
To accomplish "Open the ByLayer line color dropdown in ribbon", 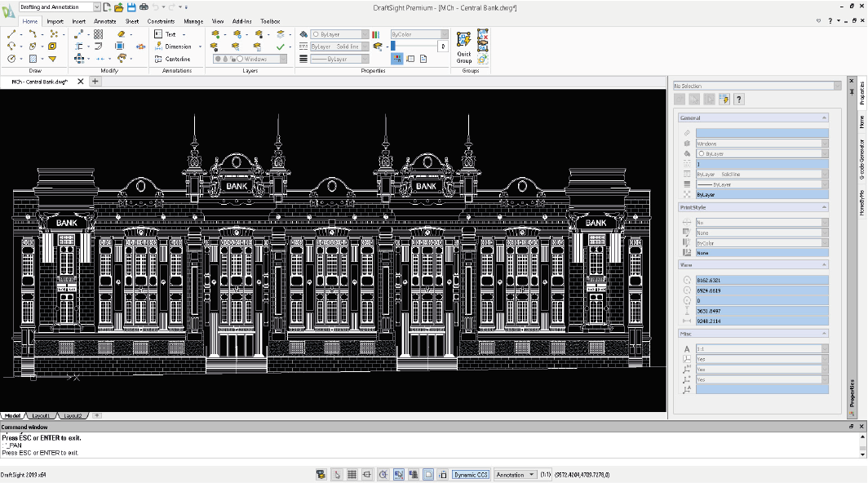I will tap(365, 34).
